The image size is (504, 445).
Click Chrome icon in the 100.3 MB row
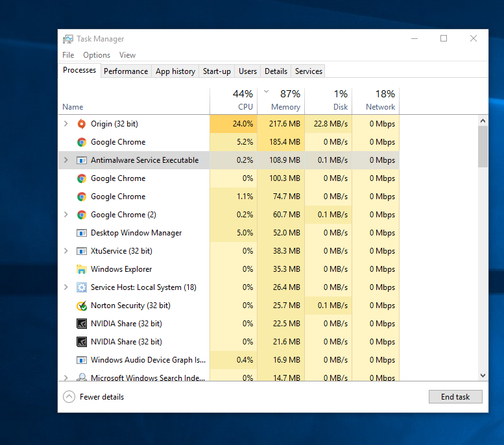(82, 178)
